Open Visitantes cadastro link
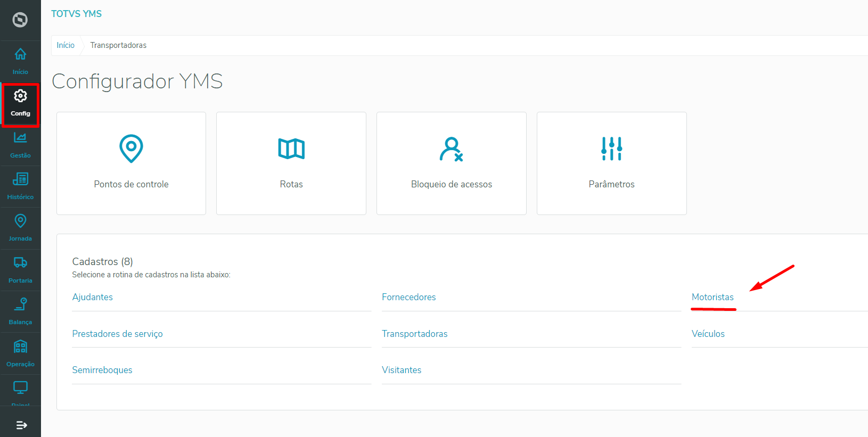 402,370
